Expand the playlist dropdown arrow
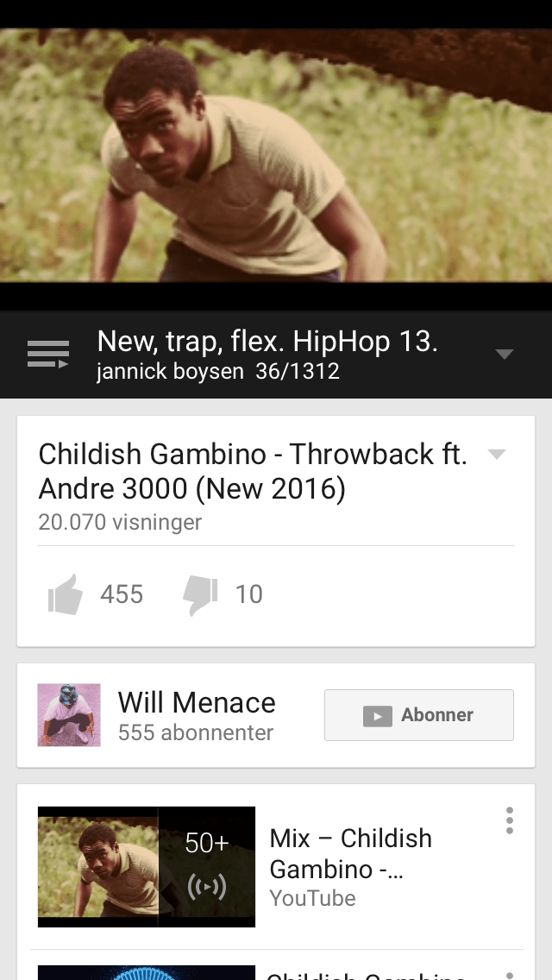This screenshot has width=552, height=980. (x=505, y=355)
